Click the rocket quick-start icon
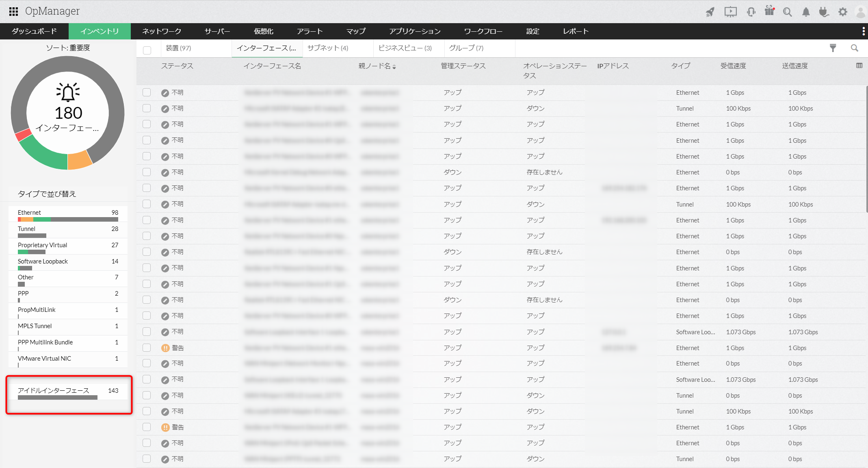The image size is (868, 468). tap(710, 12)
